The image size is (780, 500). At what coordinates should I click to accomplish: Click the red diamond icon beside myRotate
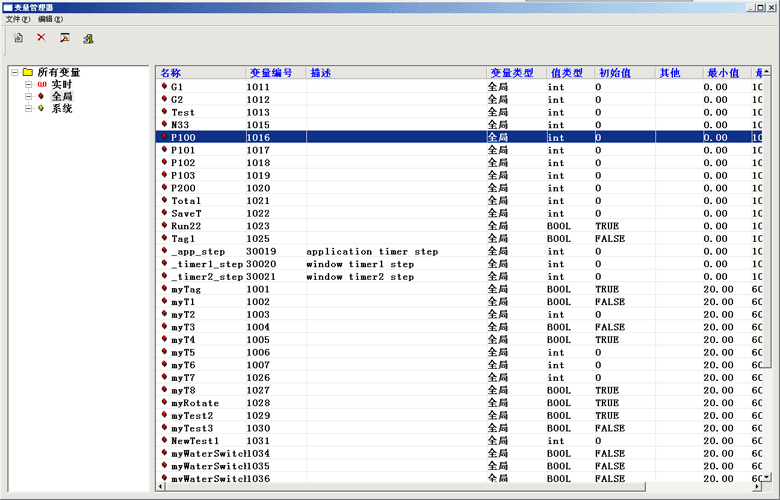click(164, 403)
